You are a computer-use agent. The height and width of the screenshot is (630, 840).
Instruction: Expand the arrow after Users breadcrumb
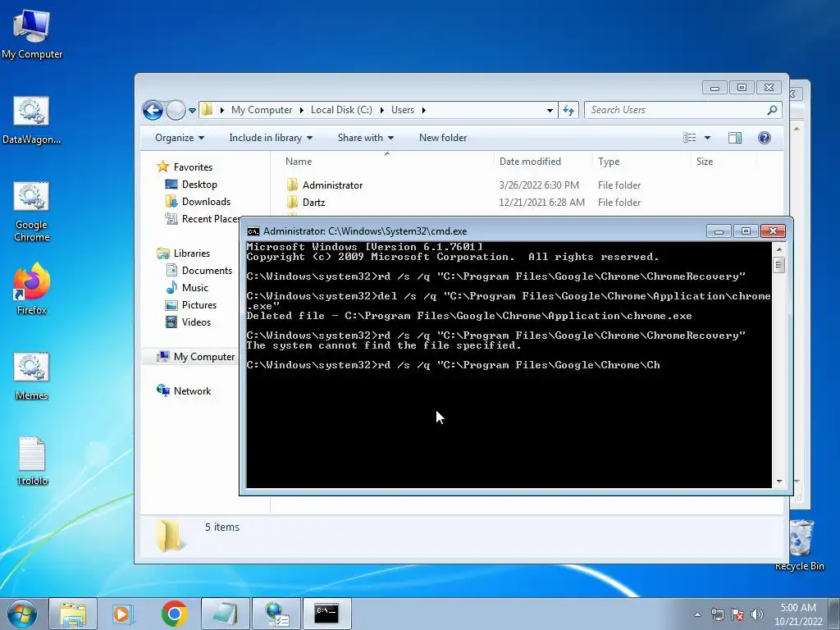click(x=424, y=110)
